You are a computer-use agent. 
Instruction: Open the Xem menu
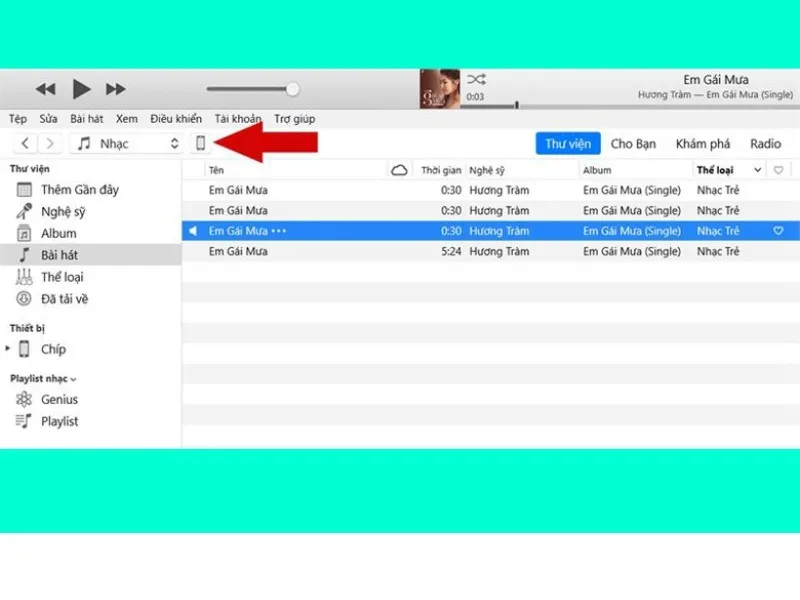coord(127,119)
